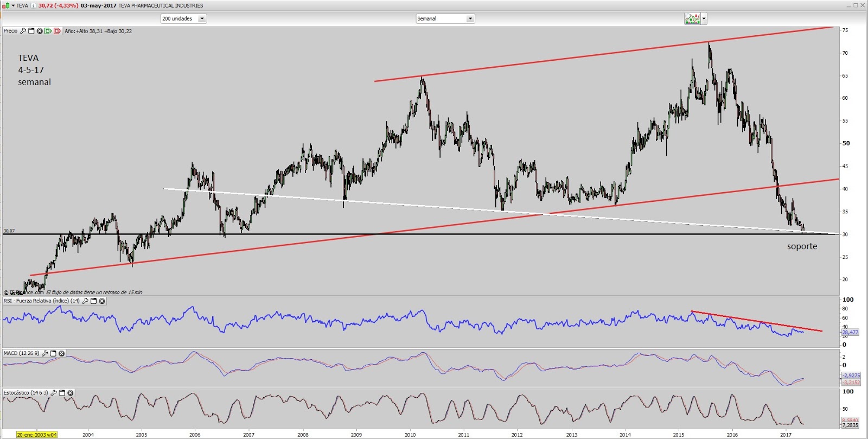This screenshot has height=439, width=868.
Task: Minimize the chart window
Action: tap(849, 5)
